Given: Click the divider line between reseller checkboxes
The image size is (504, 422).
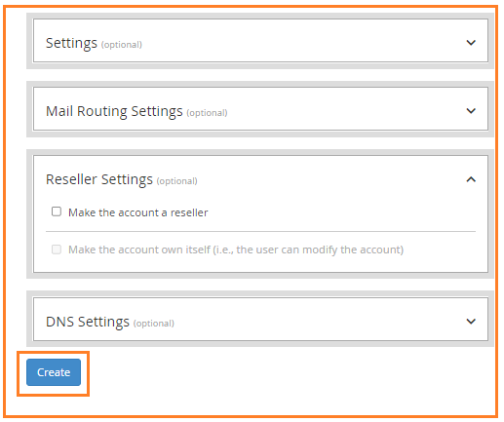Looking at the screenshot, I should 260,232.
